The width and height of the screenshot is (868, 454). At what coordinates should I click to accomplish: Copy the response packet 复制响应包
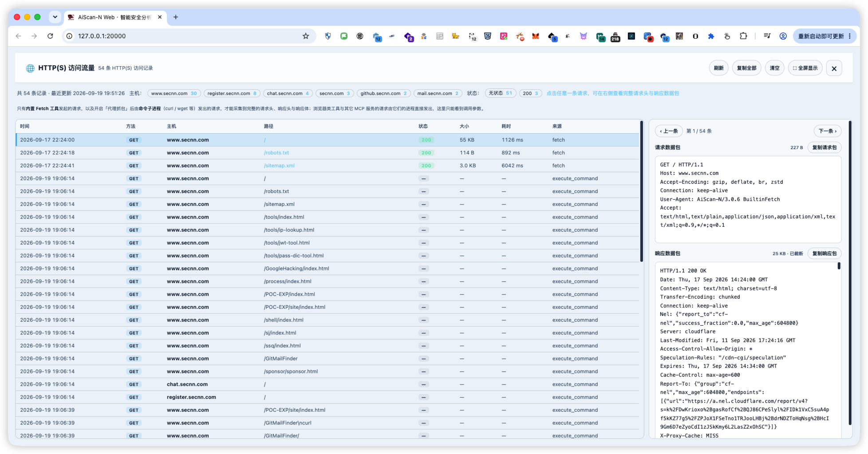pyautogui.click(x=824, y=253)
